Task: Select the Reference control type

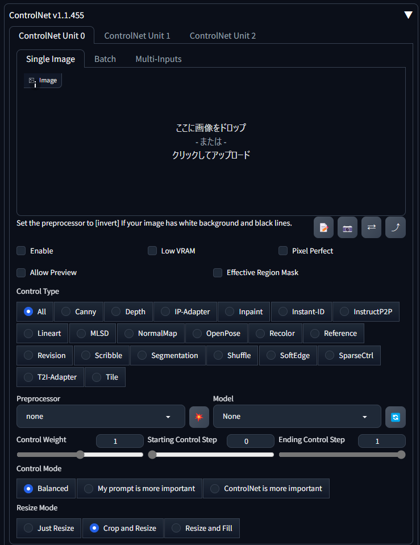Action: [x=334, y=333]
